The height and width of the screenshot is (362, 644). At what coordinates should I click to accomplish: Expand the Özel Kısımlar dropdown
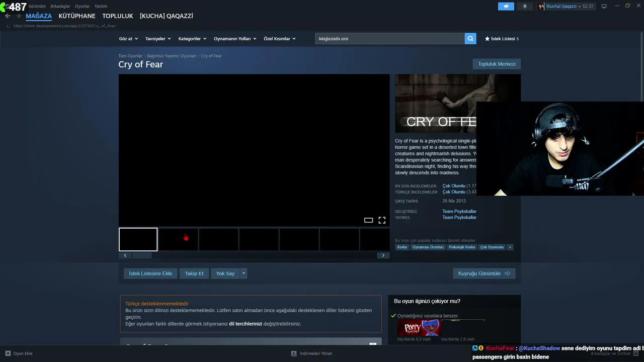(x=280, y=39)
